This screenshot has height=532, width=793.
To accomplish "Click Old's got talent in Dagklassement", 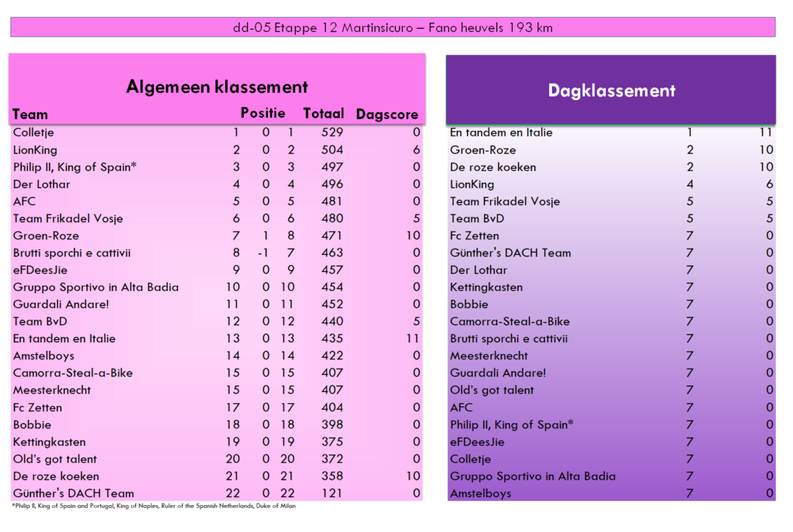I will tap(492, 390).
